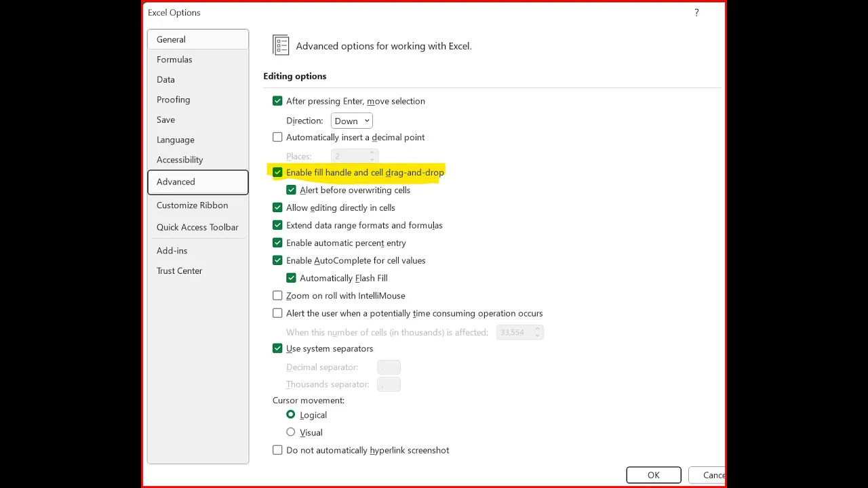The width and height of the screenshot is (868, 488).
Task: Click the Excel Options dialog title
Action: (x=174, y=13)
